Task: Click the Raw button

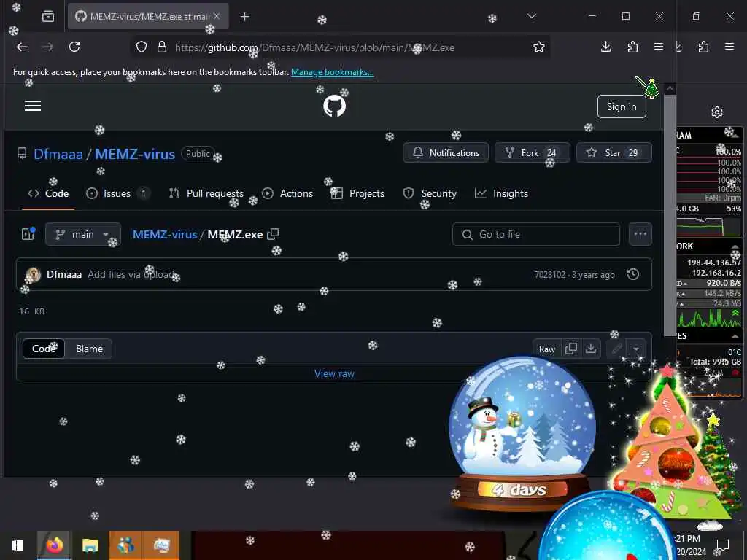Action: [x=547, y=349]
